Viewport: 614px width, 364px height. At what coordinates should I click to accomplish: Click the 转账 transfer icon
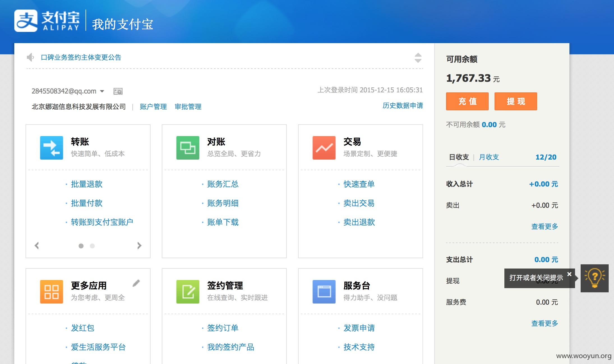pos(51,148)
